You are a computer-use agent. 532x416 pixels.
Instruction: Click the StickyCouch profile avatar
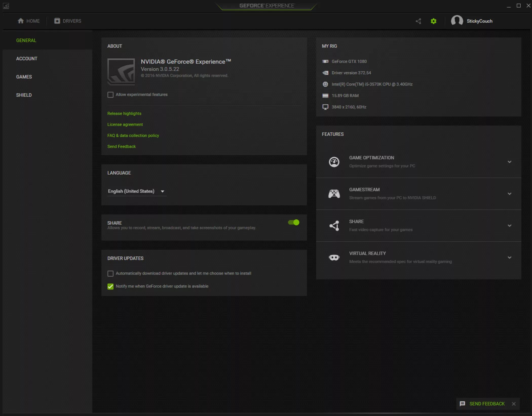(457, 21)
